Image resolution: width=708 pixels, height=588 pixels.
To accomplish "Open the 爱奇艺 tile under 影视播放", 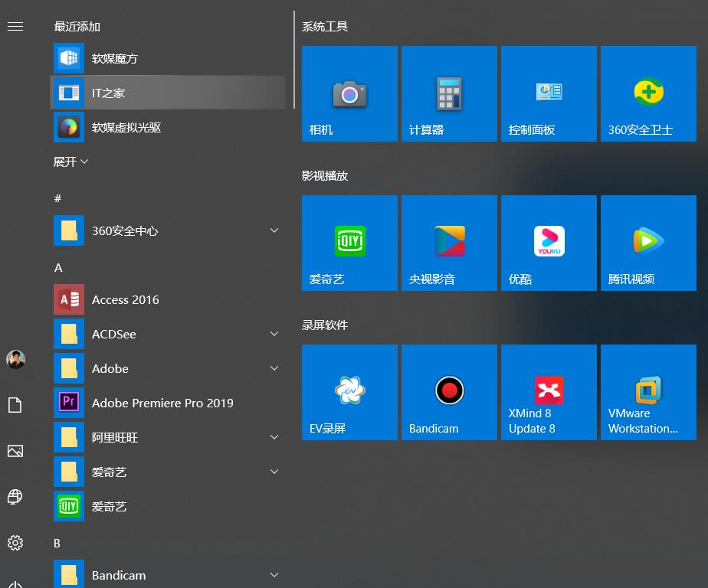I will (349, 242).
